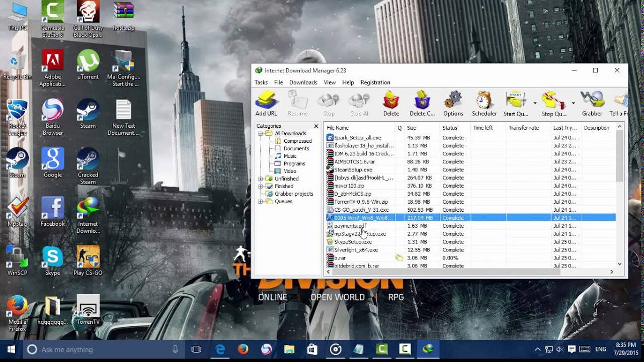Screen dimensions: 644x362
Task: Sort by the Status column header
Action: pos(455,128)
